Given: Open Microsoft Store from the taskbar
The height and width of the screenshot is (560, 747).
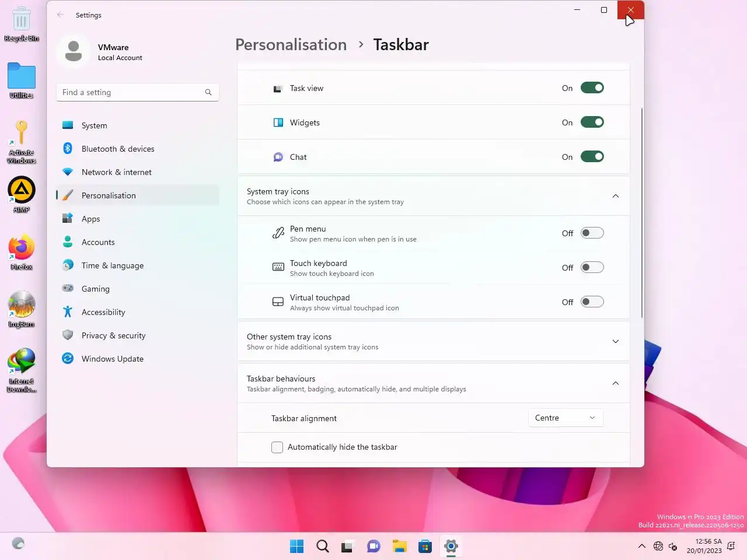Looking at the screenshot, I should coord(425,546).
